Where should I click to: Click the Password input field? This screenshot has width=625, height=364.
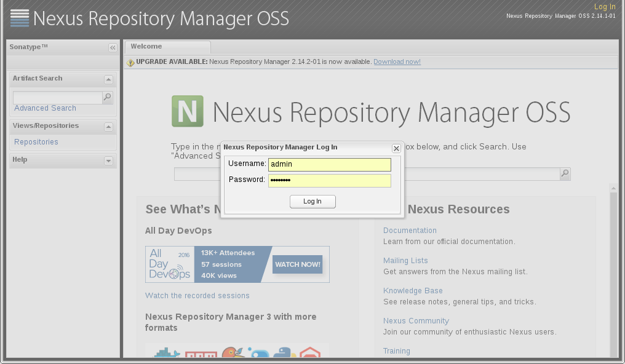tap(329, 180)
